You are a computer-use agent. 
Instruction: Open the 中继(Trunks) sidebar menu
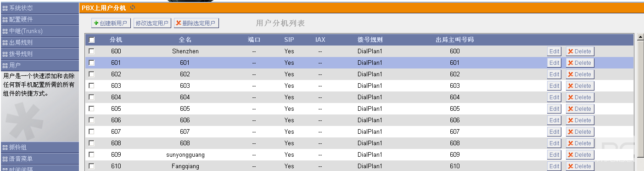click(x=39, y=31)
